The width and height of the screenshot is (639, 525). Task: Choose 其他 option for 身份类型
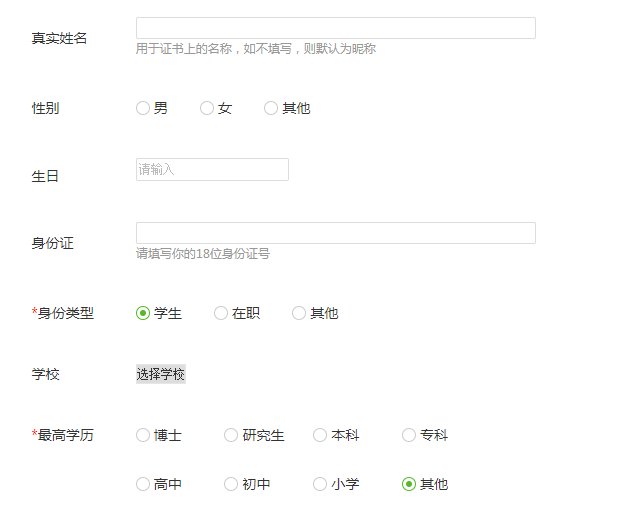tap(299, 313)
